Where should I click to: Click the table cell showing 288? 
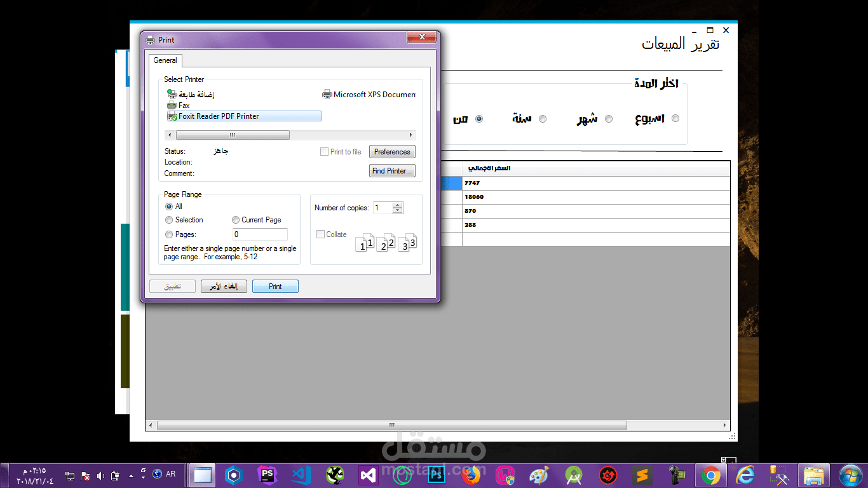596,225
